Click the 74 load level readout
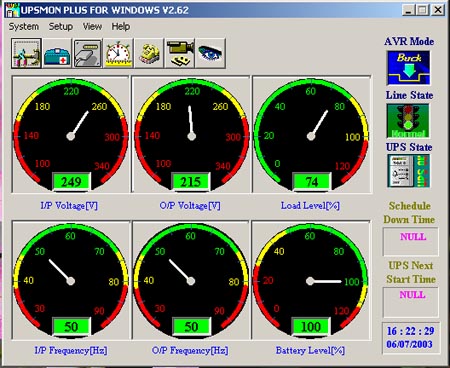 [311, 182]
